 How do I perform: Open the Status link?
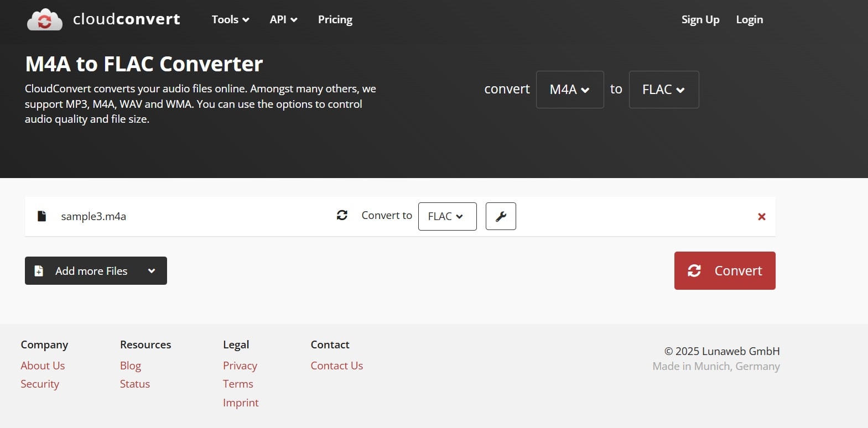point(135,384)
